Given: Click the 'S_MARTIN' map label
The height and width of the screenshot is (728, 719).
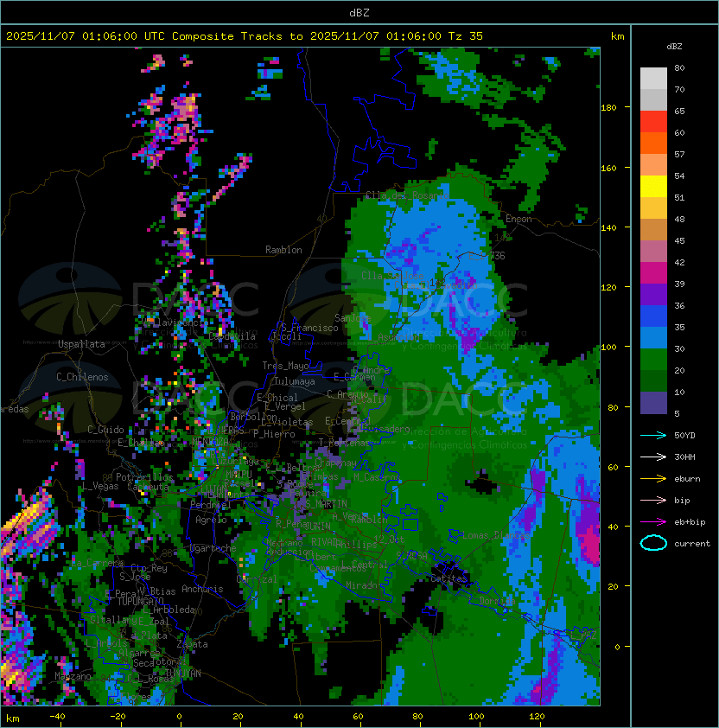Looking at the screenshot, I should [326, 504].
